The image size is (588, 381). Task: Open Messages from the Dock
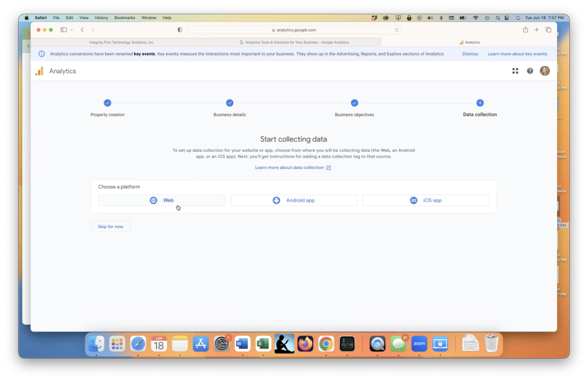pyautogui.click(x=399, y=344)
